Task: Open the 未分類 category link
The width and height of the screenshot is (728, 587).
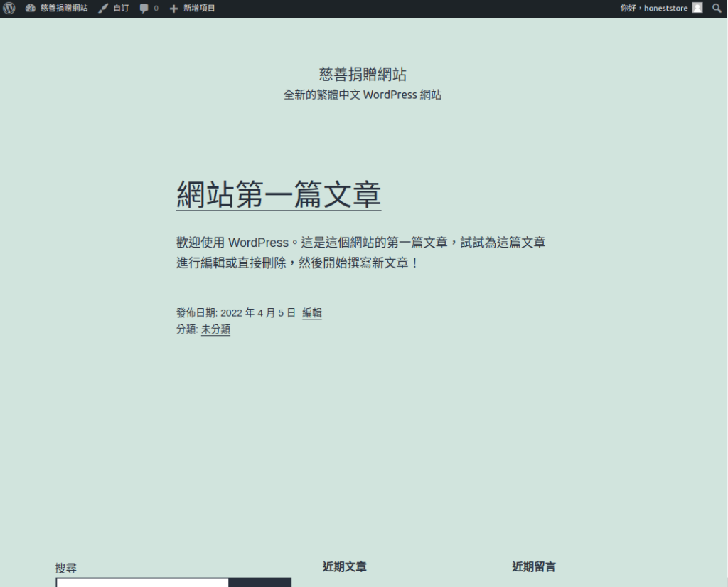Action: pos(215,329)
